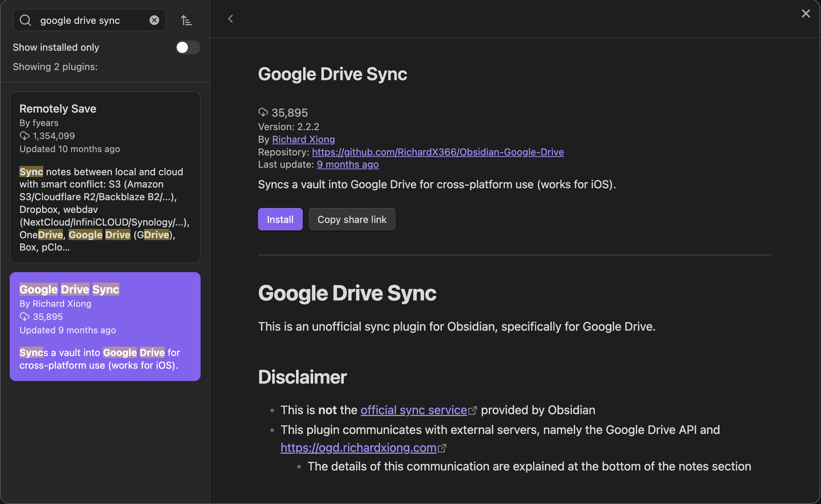Open the GitHub repository link
Screen dimensions: 821x504
point(438,152)
